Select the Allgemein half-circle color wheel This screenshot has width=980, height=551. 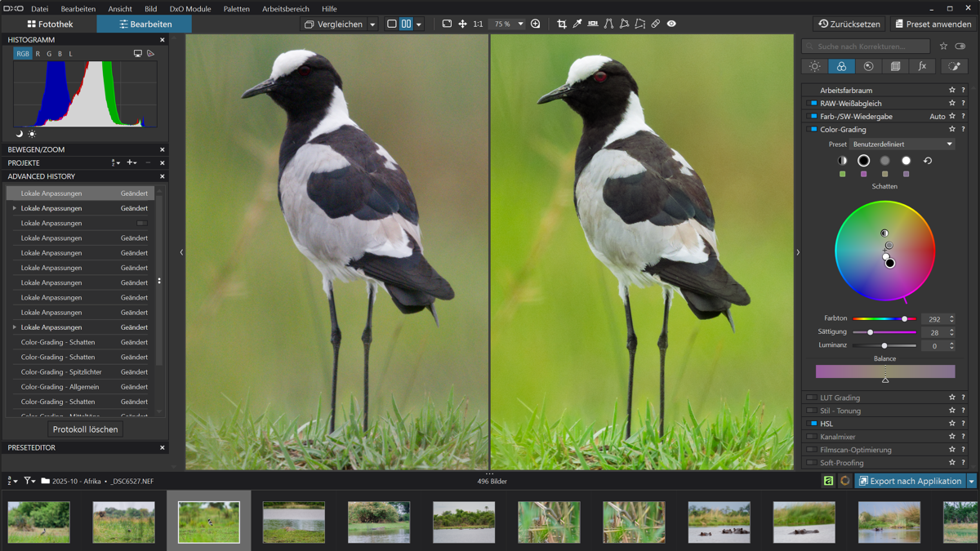coord(842,161)
